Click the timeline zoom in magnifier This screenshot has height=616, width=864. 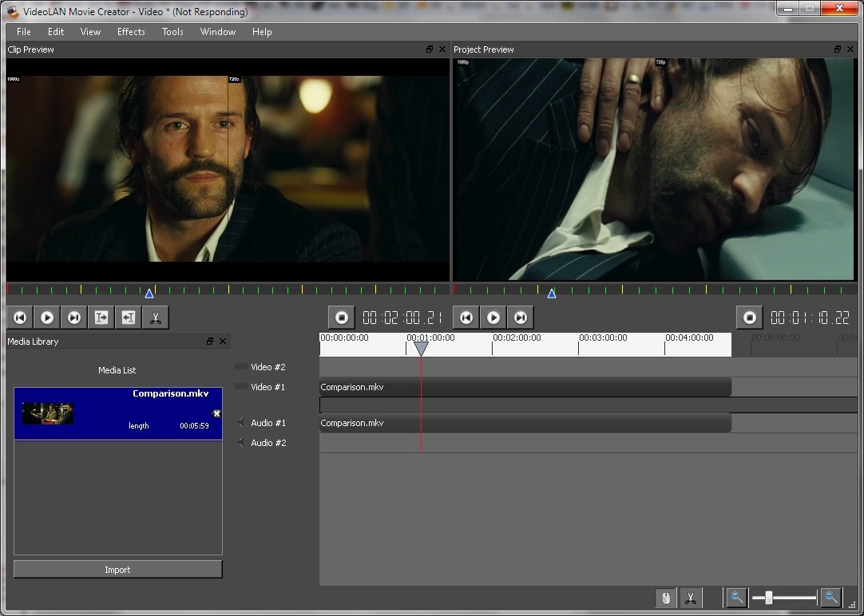tap(831, 597)
